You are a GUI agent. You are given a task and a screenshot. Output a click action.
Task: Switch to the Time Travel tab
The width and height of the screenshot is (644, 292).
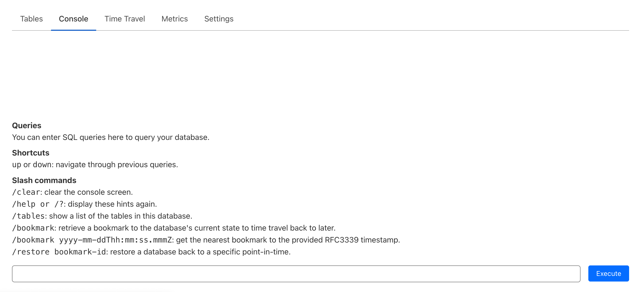coord(125,19)
